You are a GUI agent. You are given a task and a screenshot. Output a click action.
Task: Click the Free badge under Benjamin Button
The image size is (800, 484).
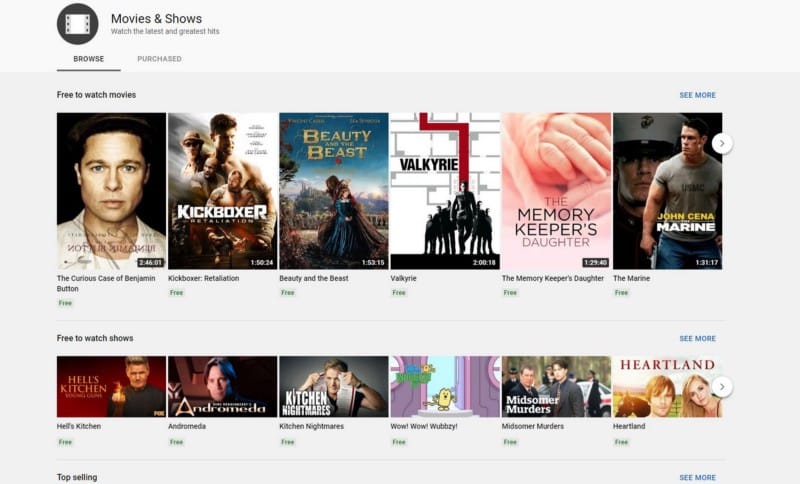click(x=65, y=303)
